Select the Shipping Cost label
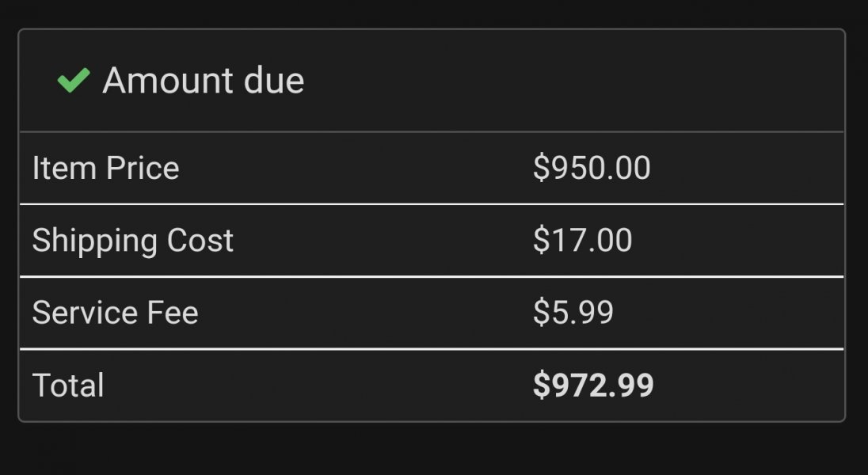 [x=132, y=241]
